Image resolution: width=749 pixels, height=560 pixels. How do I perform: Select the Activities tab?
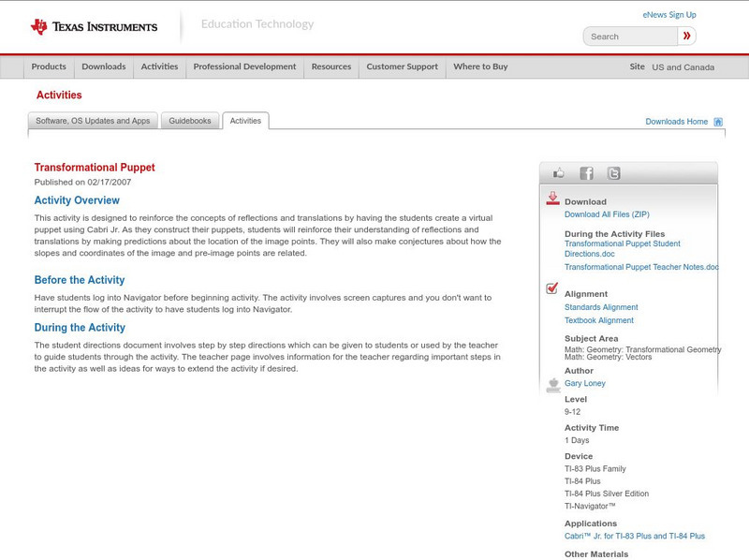[245, 121]
